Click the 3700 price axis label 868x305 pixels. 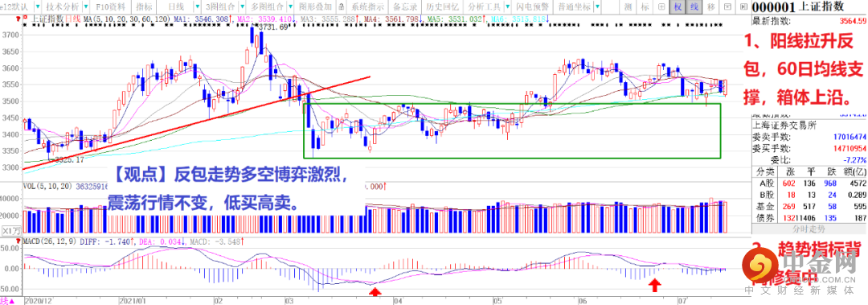tap(11, 35)
